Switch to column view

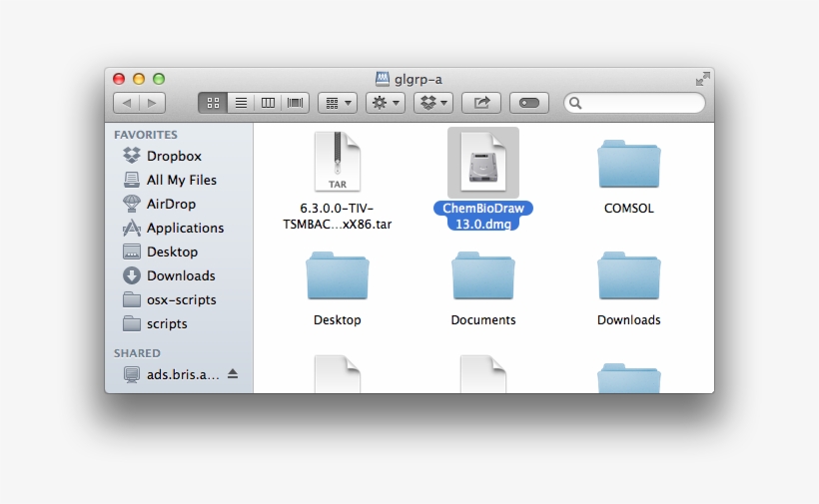(x=268, y=103)
